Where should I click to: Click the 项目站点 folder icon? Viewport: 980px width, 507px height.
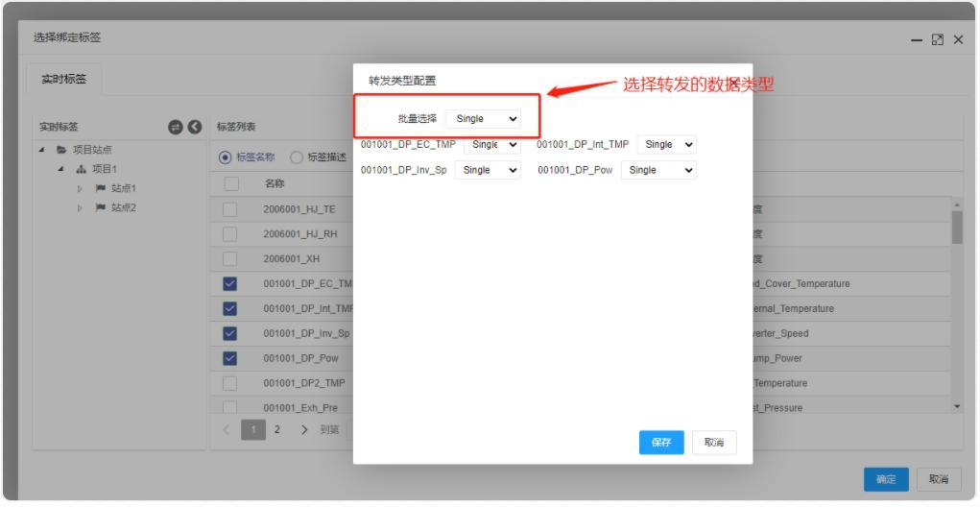coord(61,150)
